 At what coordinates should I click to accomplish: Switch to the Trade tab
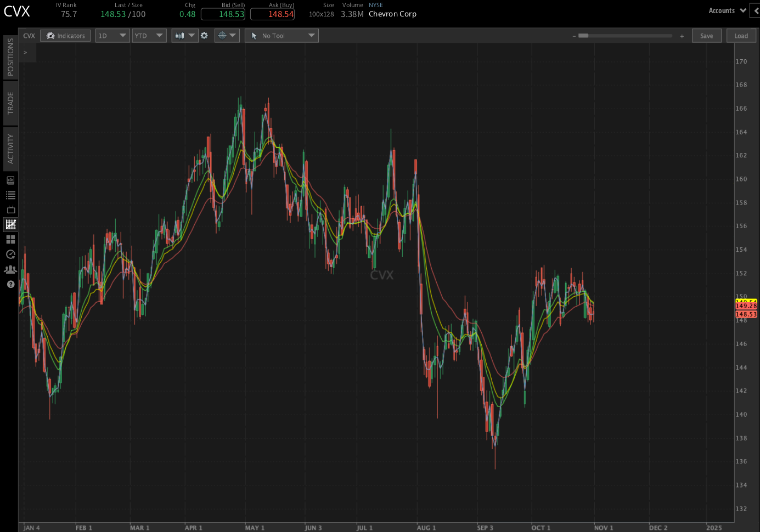pos(10,103)
